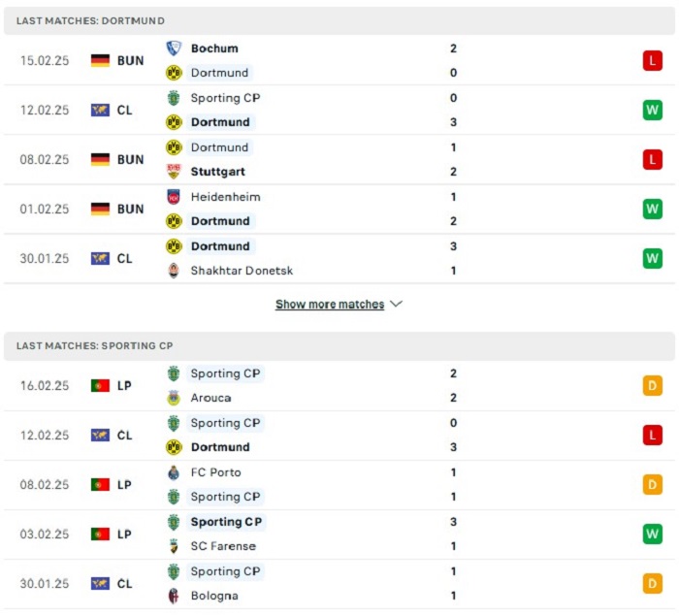
Task: Click the orange D badge for Arouca match
Action: pos(652,385)
